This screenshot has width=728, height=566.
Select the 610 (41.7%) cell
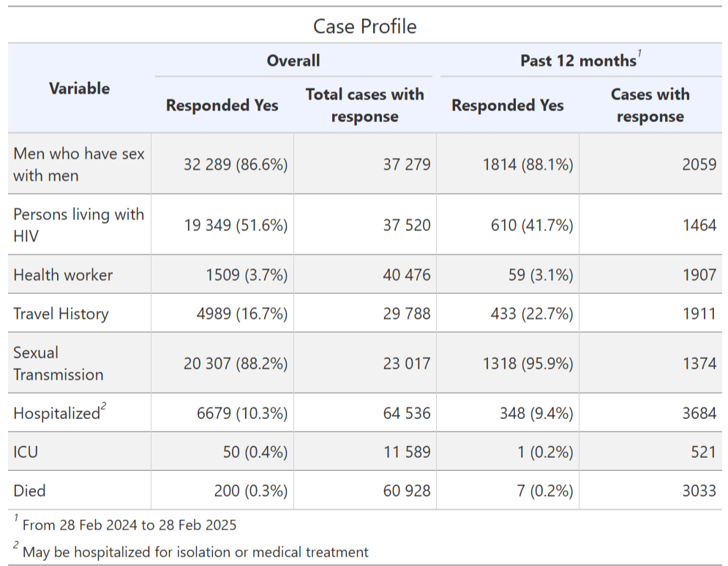click(x=532, y=225)
